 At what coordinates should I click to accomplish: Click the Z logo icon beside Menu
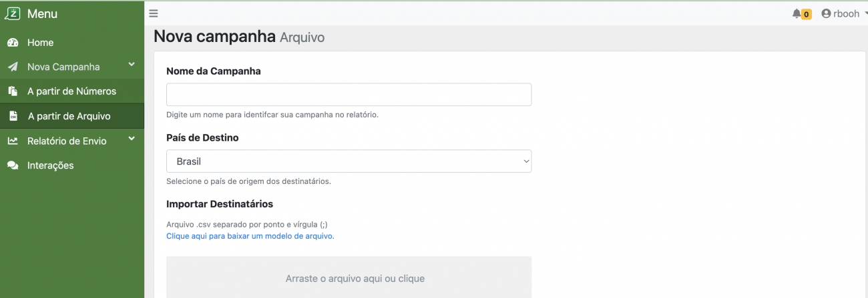click(13, 13)
